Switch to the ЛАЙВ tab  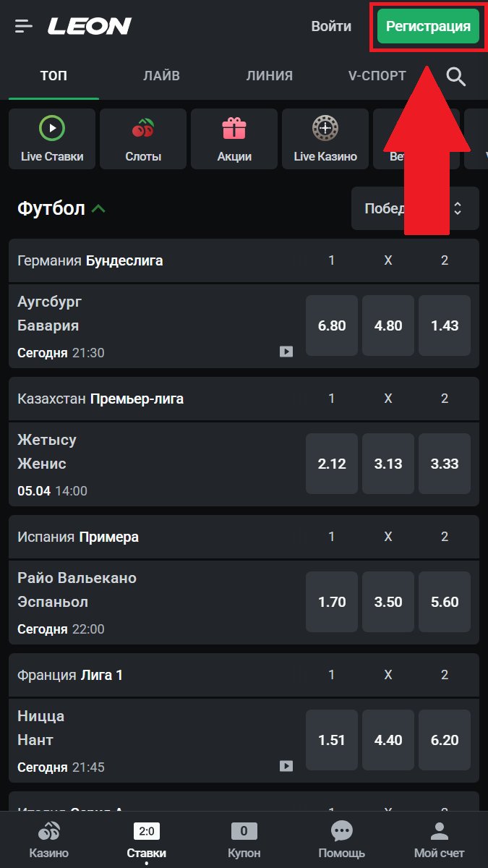pos(161,75)
